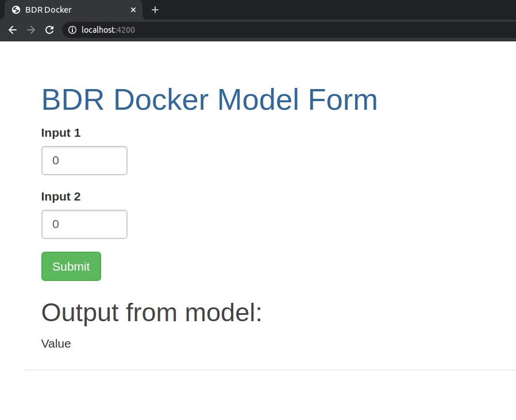Screen dimensions: 516x420
Task: Click the Input 1 label
Action: (61, 133)
